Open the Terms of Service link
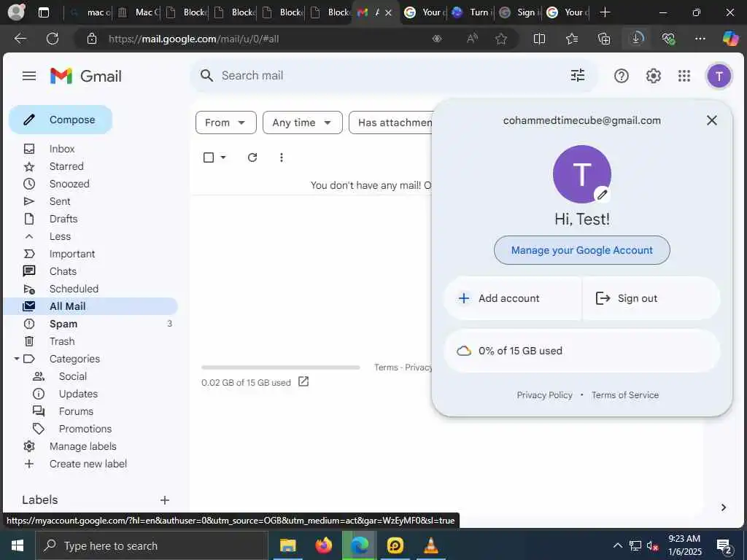 point(625,394)
